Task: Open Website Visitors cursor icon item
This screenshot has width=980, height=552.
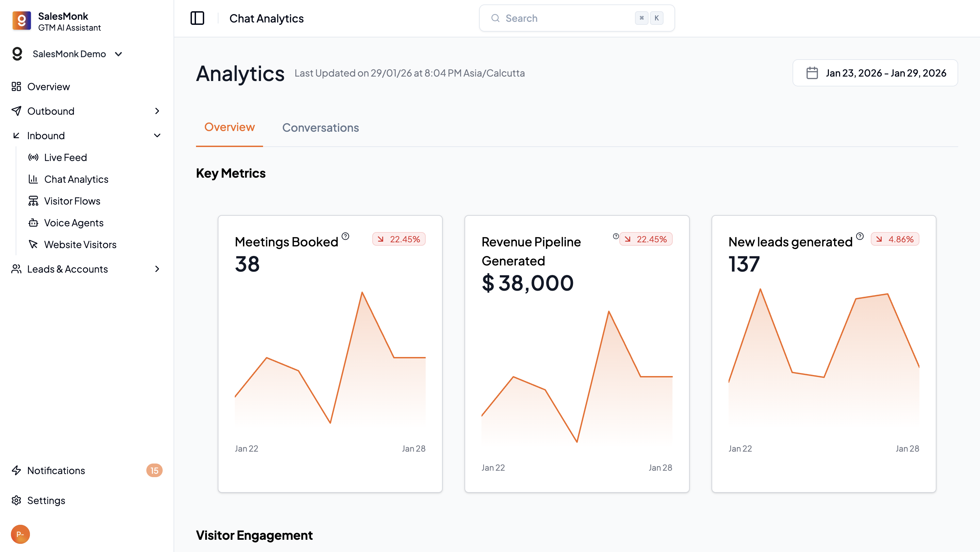Action: click(x=33, y=244)
